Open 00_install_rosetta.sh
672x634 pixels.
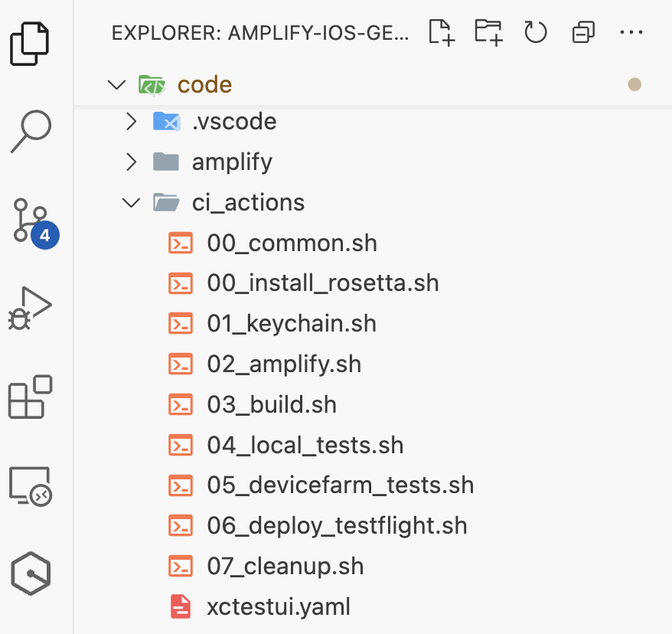tap(323, 283)
